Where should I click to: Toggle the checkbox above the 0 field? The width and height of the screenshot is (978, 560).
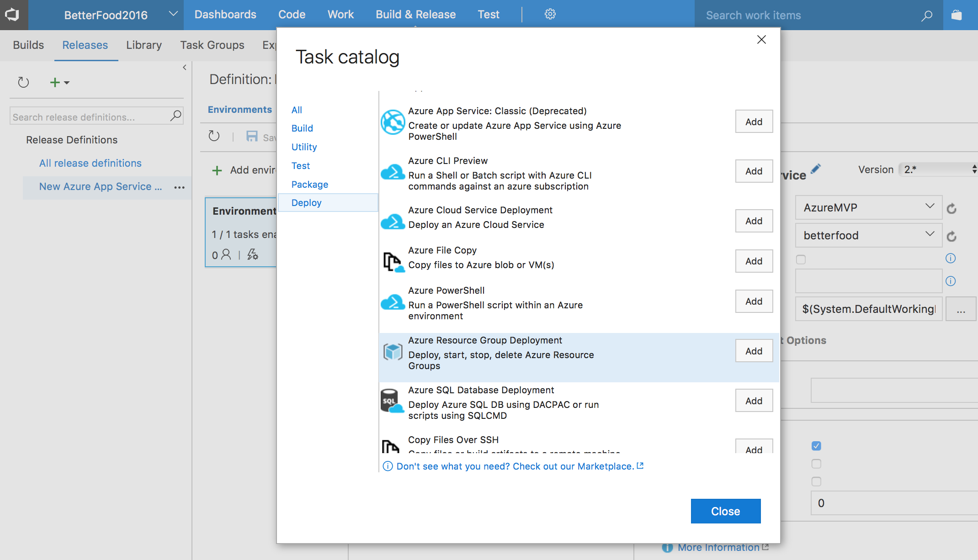(816, 481)
